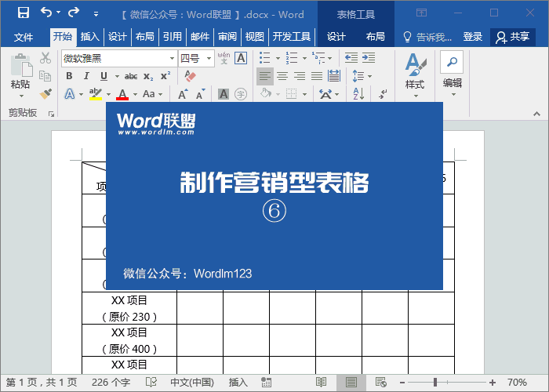The height and width of the screenshot is (392, 549).
Task: Click the Sort A-Z icon
Action: coord(358,94)
